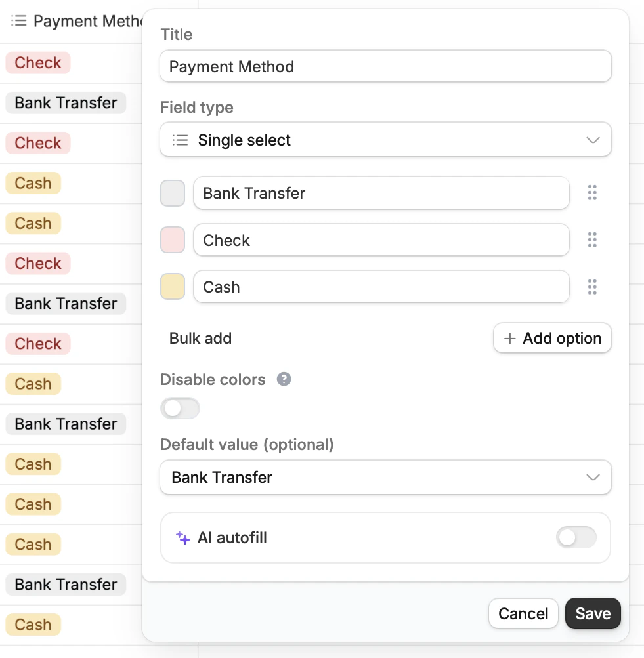Click the chevron arrow of Default value dropdown

click(x=593, y=477)
